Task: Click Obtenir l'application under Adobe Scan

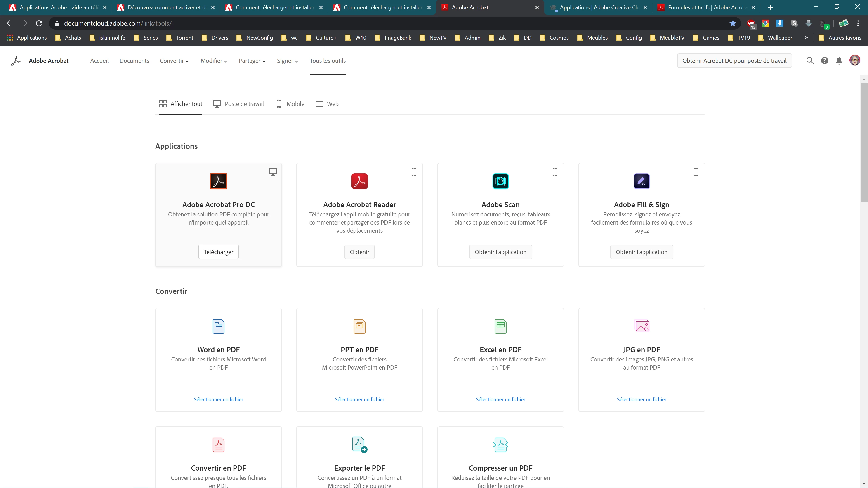Action: click(500, 252)
